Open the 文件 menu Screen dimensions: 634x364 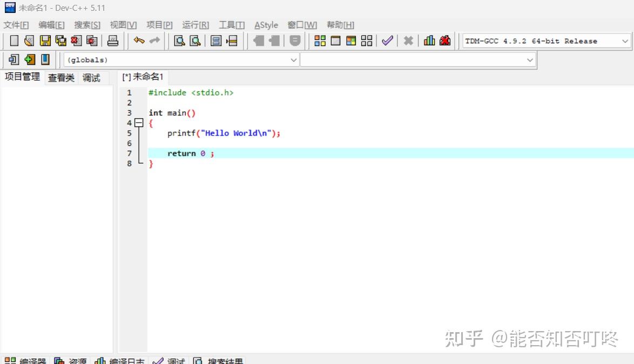16,25
